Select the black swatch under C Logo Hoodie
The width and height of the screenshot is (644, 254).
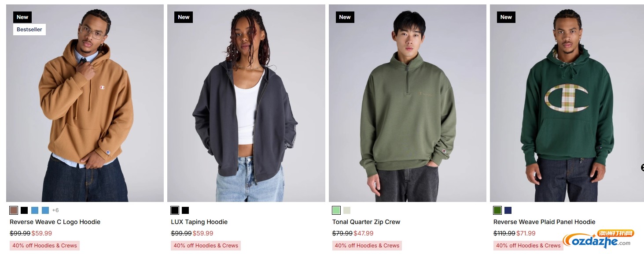click(24, 210)
